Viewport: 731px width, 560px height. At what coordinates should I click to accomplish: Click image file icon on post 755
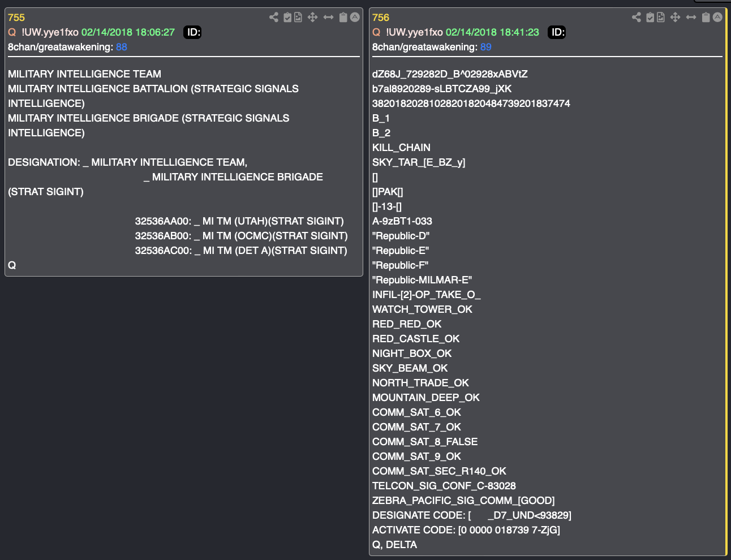click(298, 18)
